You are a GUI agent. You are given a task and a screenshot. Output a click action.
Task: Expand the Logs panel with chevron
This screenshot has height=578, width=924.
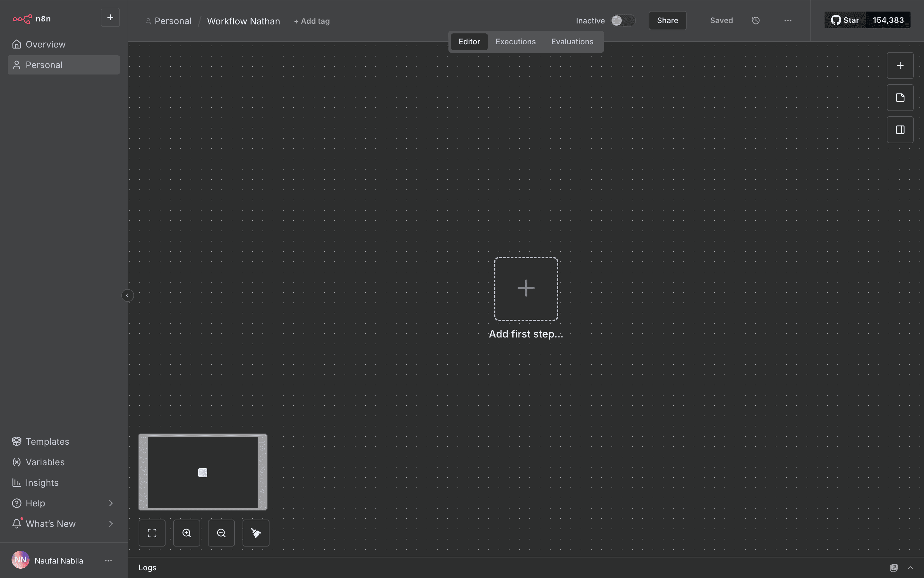coord(911,568)
